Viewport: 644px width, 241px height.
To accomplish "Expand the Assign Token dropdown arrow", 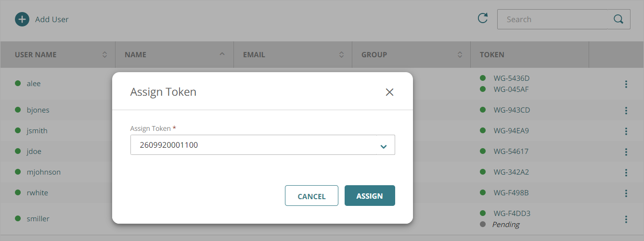I will click(x=384, y=145).
